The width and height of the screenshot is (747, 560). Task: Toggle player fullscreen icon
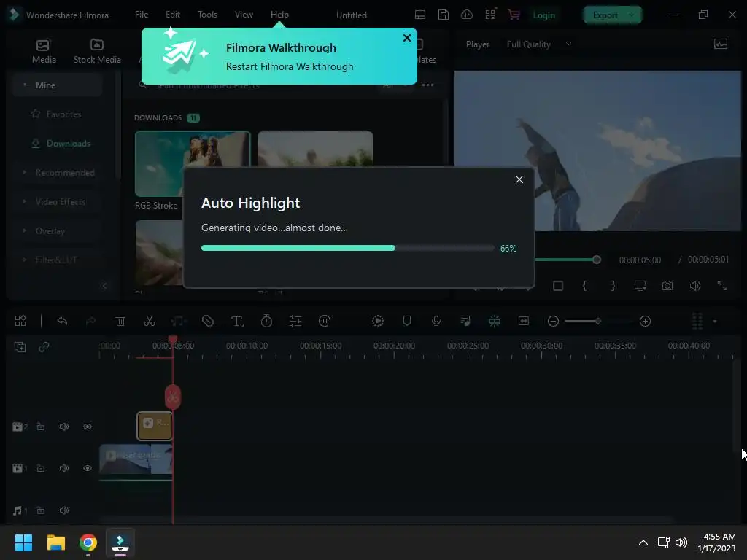pyautogui.click(x=722, y=286)
